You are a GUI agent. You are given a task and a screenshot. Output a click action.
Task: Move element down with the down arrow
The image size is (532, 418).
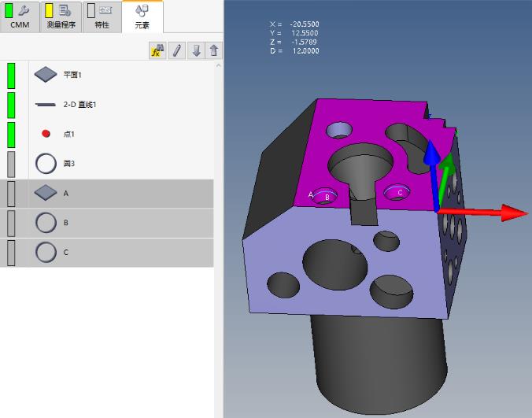point(196,51)
